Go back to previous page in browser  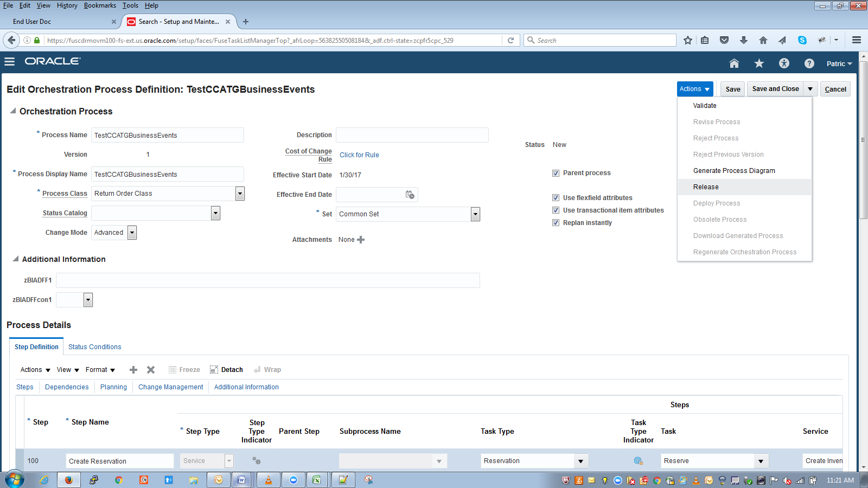[12, 40]
